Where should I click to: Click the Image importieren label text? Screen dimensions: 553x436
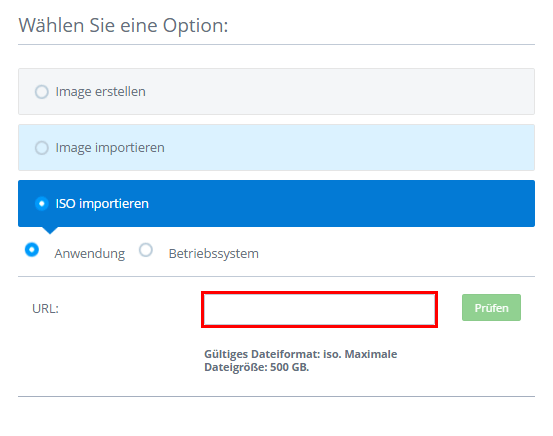pyautogui.click(x=110, y=147)
